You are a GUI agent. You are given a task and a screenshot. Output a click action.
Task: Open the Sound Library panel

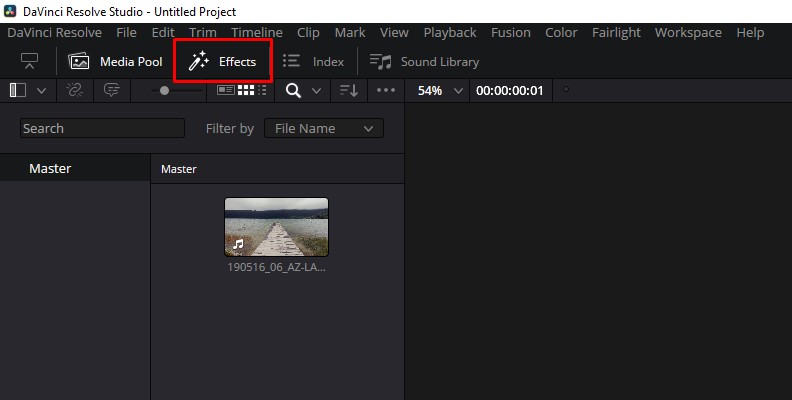pos(424,62)
